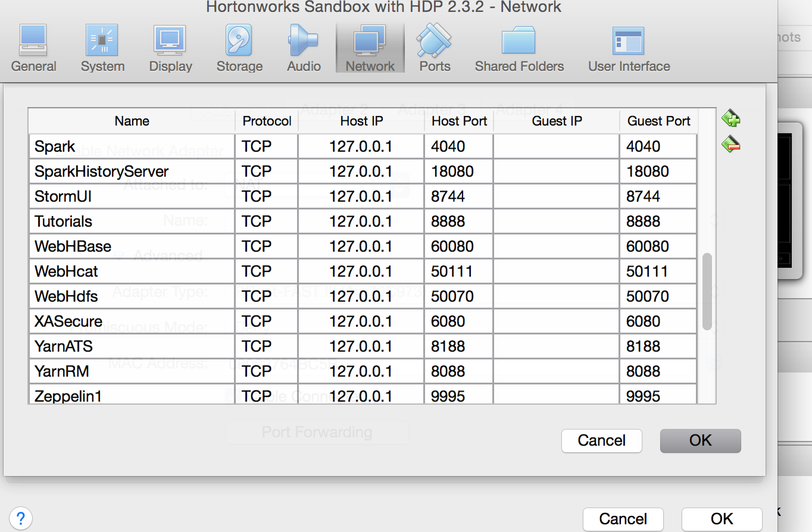Open the Display settings panel
The height and width of the screenshot is (532, 812).
[x=170, y=48]
